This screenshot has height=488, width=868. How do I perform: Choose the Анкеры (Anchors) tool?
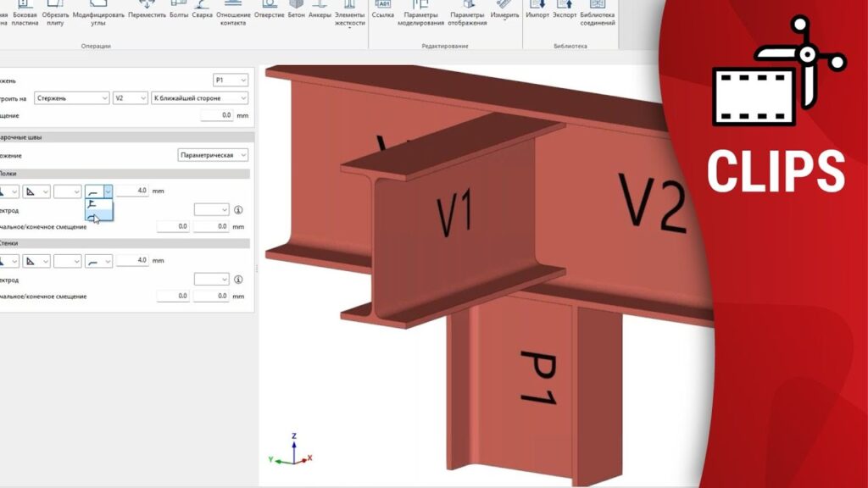[320, 10]
